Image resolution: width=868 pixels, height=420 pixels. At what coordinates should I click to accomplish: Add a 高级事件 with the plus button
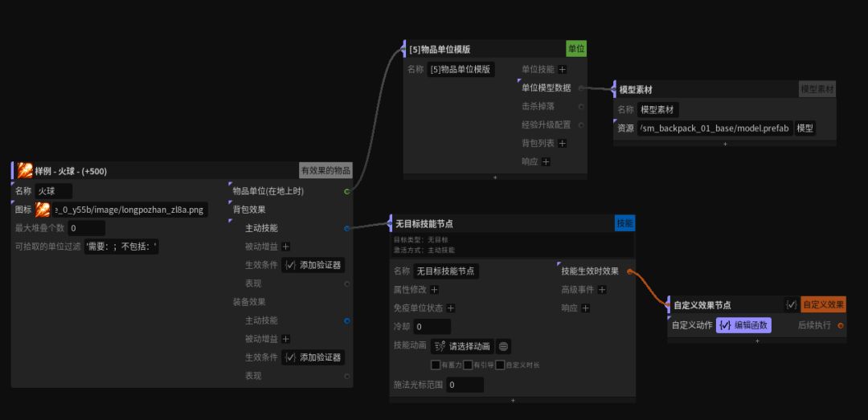[x=602, y=289]
